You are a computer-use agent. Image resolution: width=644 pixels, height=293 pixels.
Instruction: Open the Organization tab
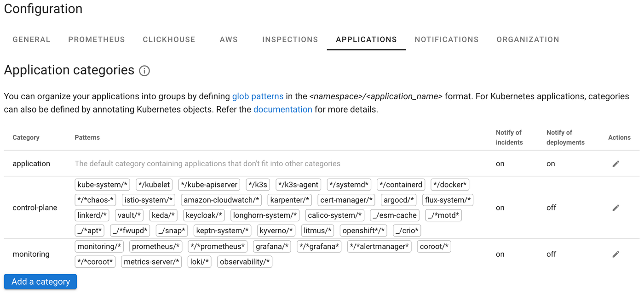[528, 39]
